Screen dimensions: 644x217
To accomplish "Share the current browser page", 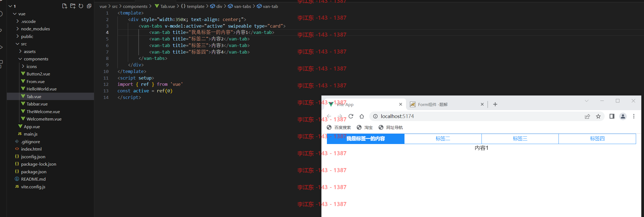I will point(587,116).
